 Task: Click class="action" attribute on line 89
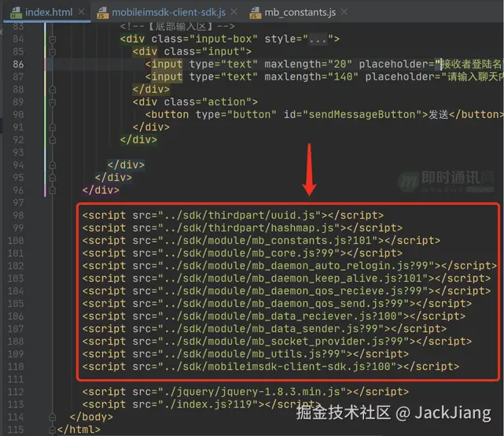tap(208, 102)
